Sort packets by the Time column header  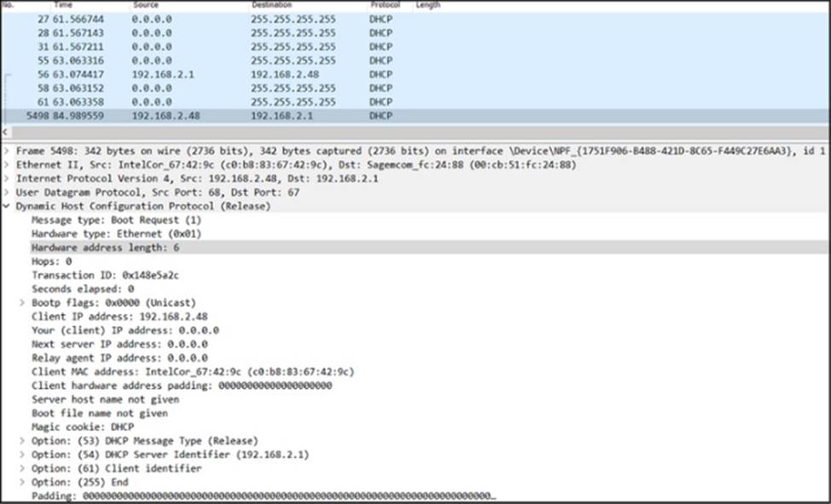click(64, 5)
